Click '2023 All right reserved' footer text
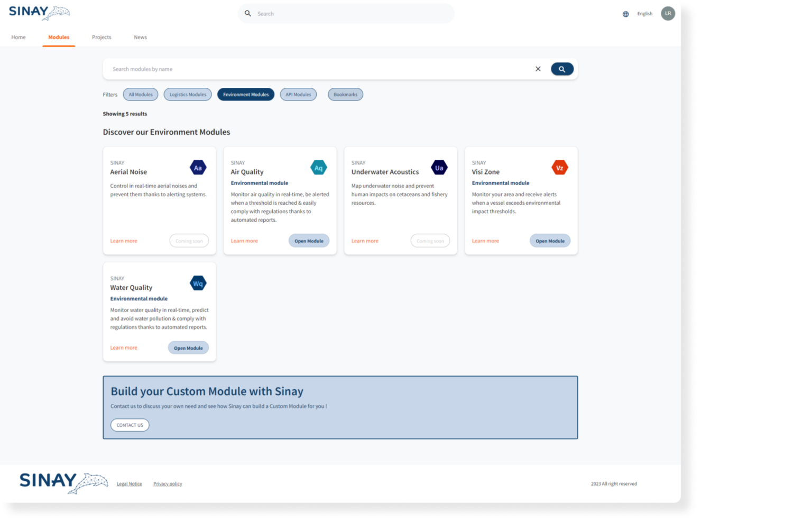 pyautogui.click(x=614, y=484)
